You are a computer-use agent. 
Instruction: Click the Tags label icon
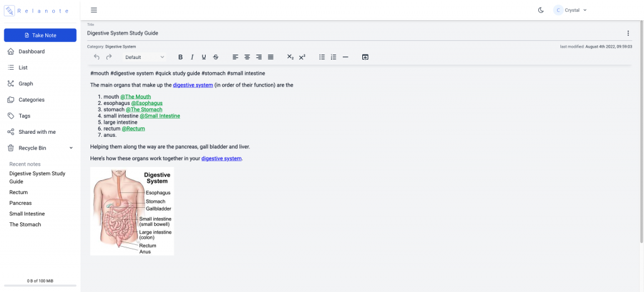(11, 116)
